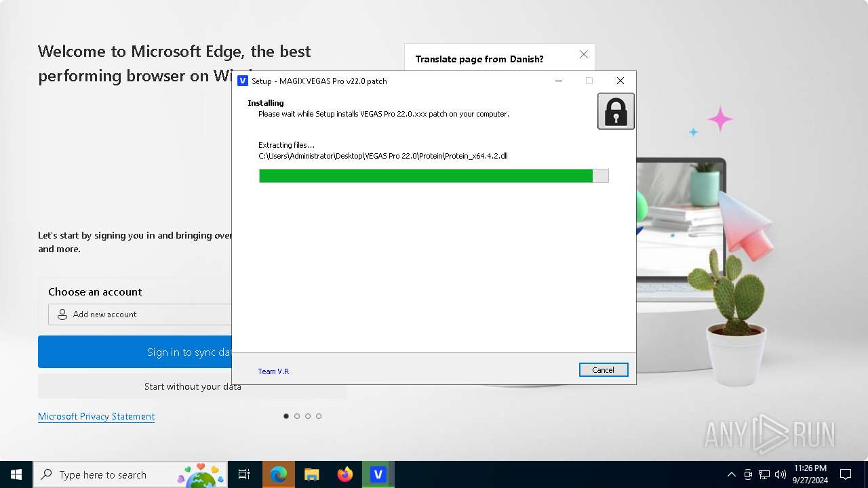This screenshot has width=868, height=488.
Task: Minimize the Setup window
Action: pyautogui.click(x=559, y=81)
